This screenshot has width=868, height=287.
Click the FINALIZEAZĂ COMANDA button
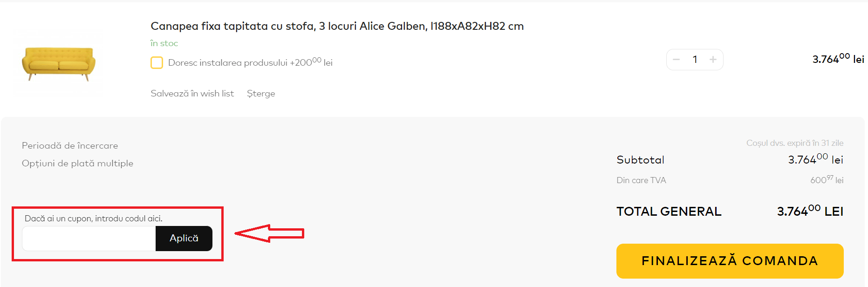730,261
